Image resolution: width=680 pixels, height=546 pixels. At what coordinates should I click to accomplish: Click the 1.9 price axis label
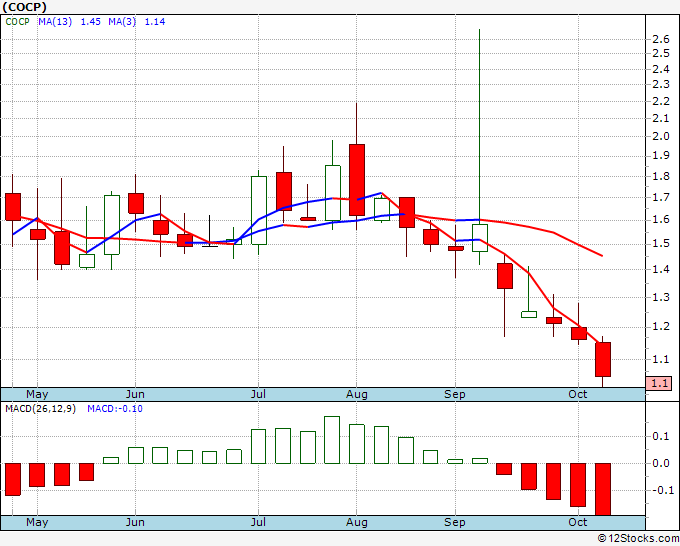(x=660, y=155)
